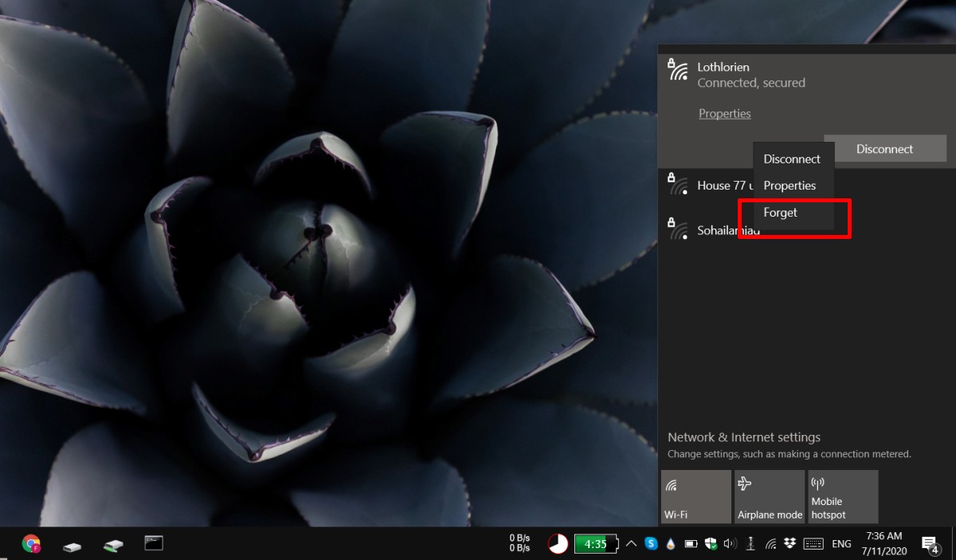
Task: Enable Airplane mode from the quick actions
Action: tap(769, 496)
